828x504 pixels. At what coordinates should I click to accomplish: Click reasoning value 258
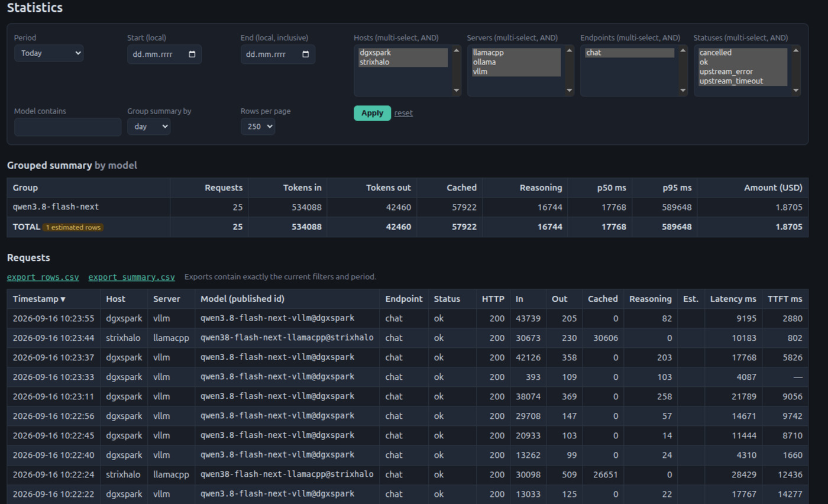[x=665, y=396]
